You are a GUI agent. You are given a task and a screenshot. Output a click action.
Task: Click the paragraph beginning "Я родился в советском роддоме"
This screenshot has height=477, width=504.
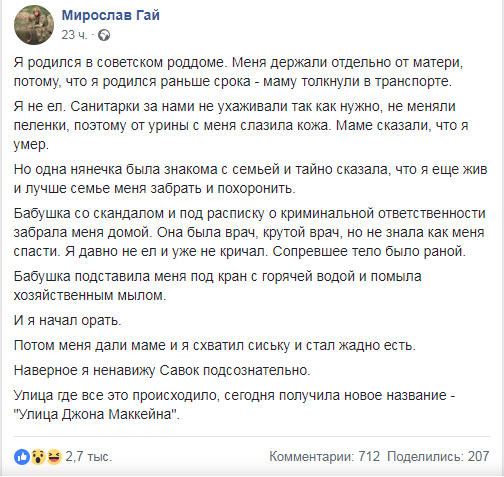click(238, 72)
